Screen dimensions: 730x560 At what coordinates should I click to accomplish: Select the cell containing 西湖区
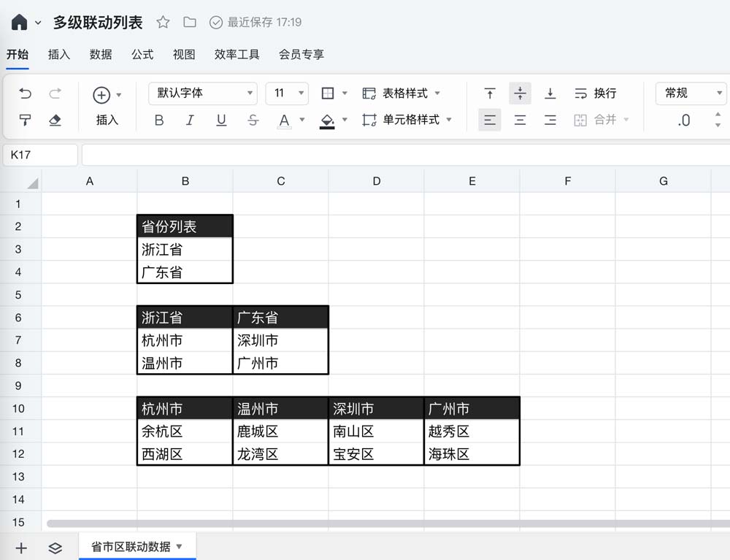(185, 454)
